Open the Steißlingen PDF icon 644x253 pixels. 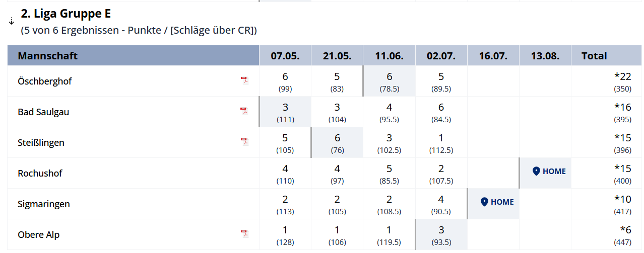click(x=244, y=142)
